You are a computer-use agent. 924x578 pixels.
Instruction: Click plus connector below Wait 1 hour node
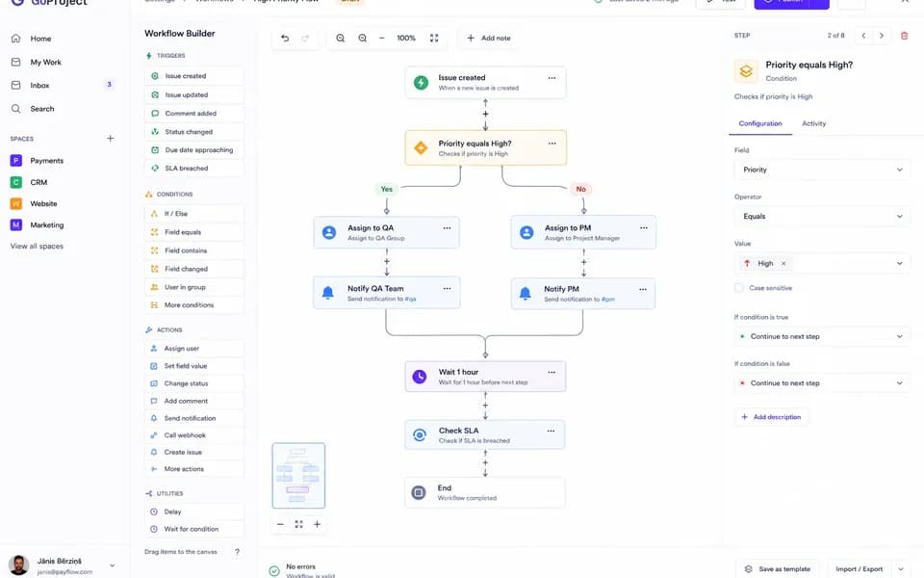pyautogui.click(x=485, y=406)
